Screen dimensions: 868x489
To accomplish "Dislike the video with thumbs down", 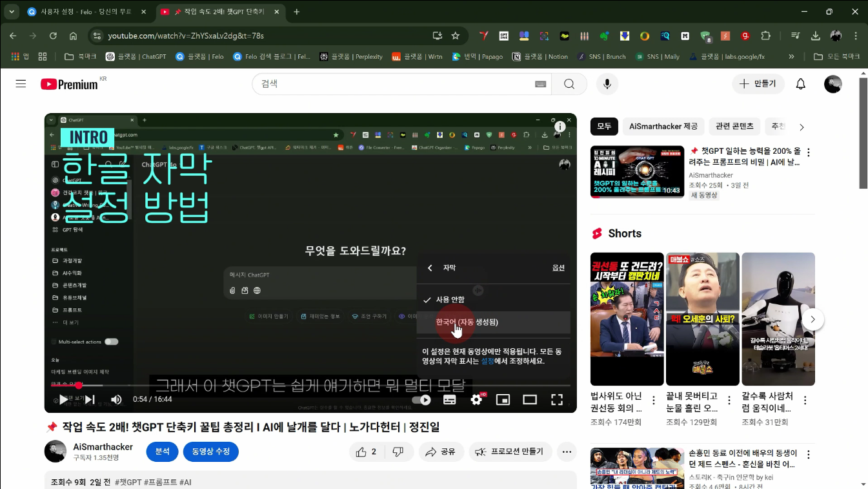I will 398,452.
